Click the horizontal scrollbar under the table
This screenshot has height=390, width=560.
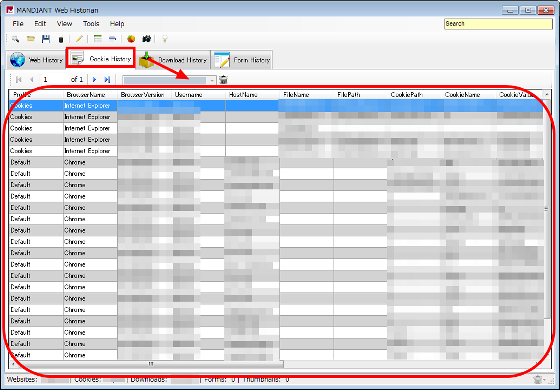[151, 364]
